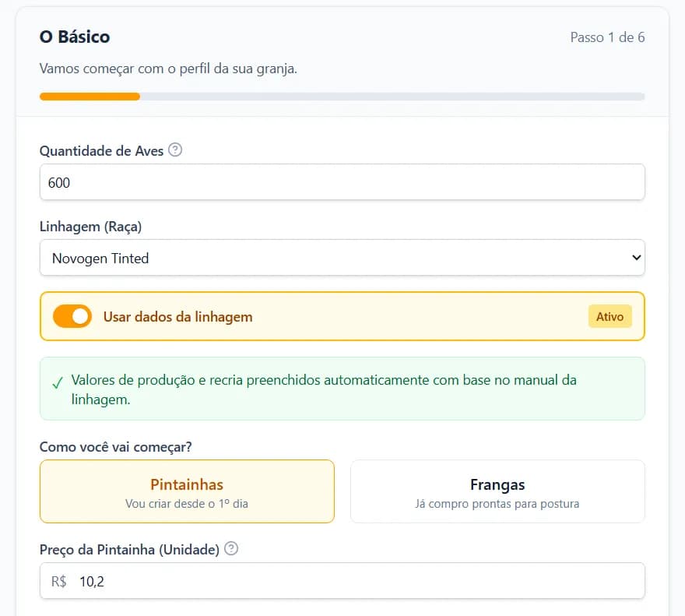Click the Quantidade de Aves label
This screenshot has width=685, height=616.
click(x=102, y=151)
